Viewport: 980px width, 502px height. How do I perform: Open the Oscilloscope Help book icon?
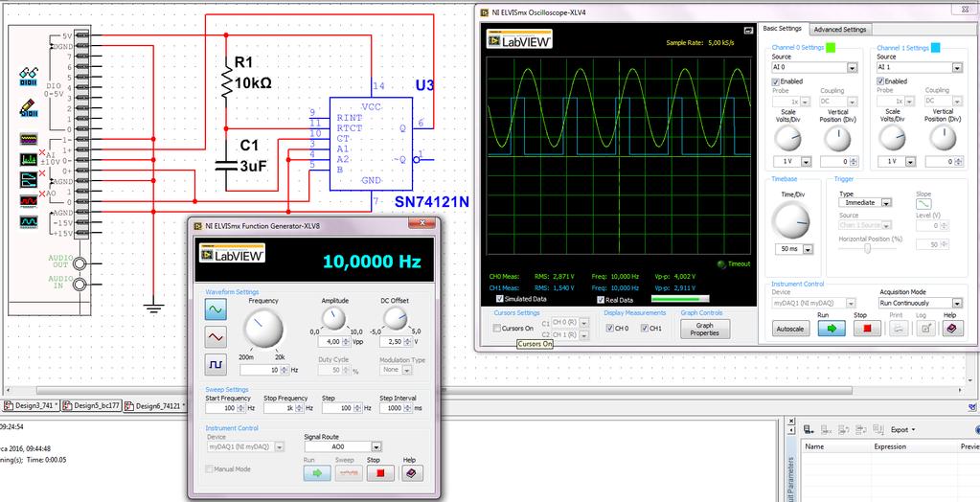point(952,329)
